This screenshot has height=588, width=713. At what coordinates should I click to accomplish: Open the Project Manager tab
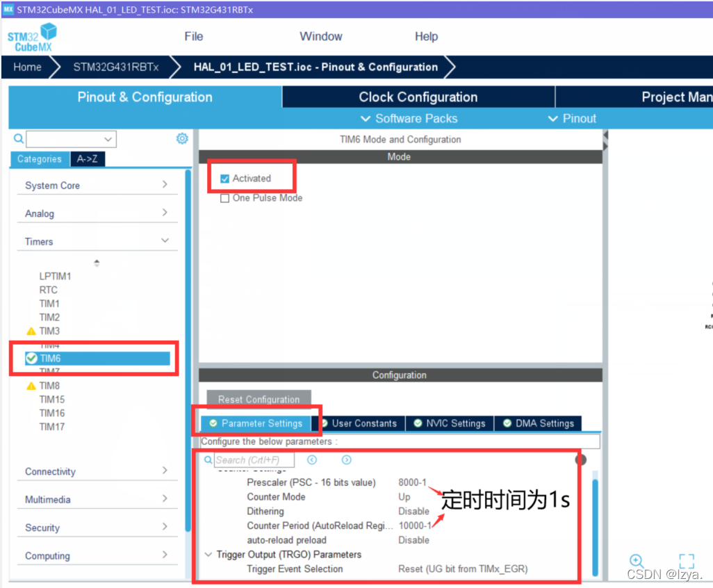click(634, 97)
